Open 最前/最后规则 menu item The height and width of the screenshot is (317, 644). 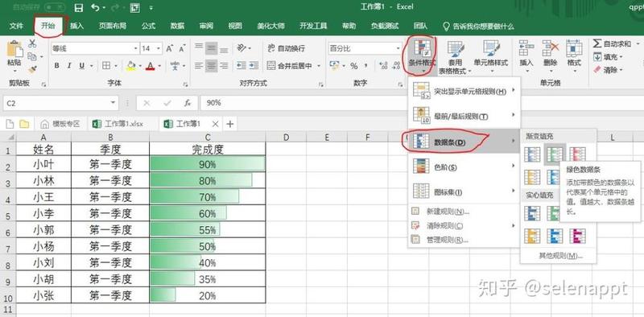coord(464,116)
